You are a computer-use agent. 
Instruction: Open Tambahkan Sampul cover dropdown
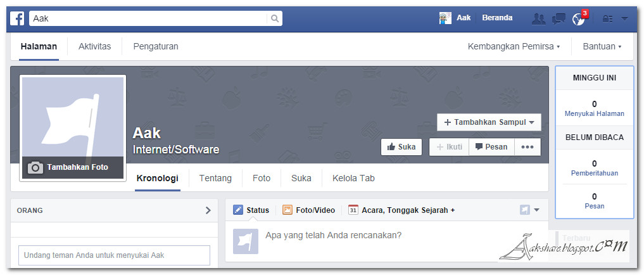pyautogui.click(x=489, y=122)
